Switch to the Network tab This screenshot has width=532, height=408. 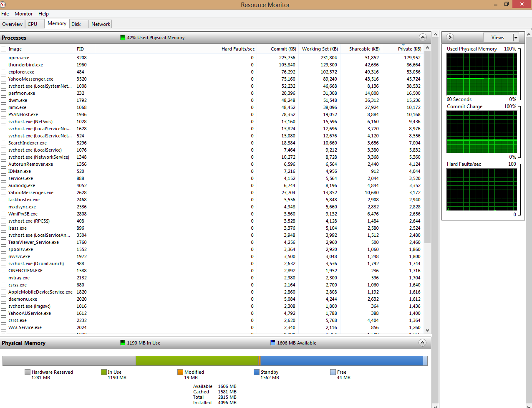(101, 24)
